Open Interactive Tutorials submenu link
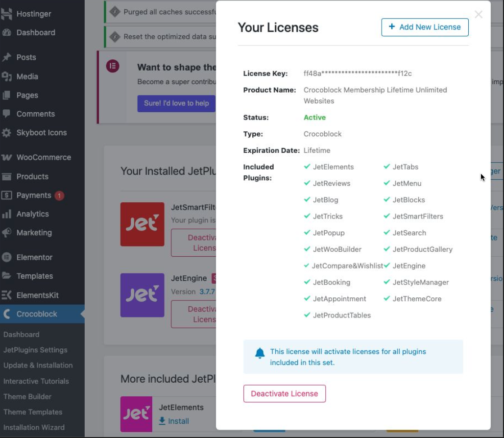504x438 pixels. 36,381
